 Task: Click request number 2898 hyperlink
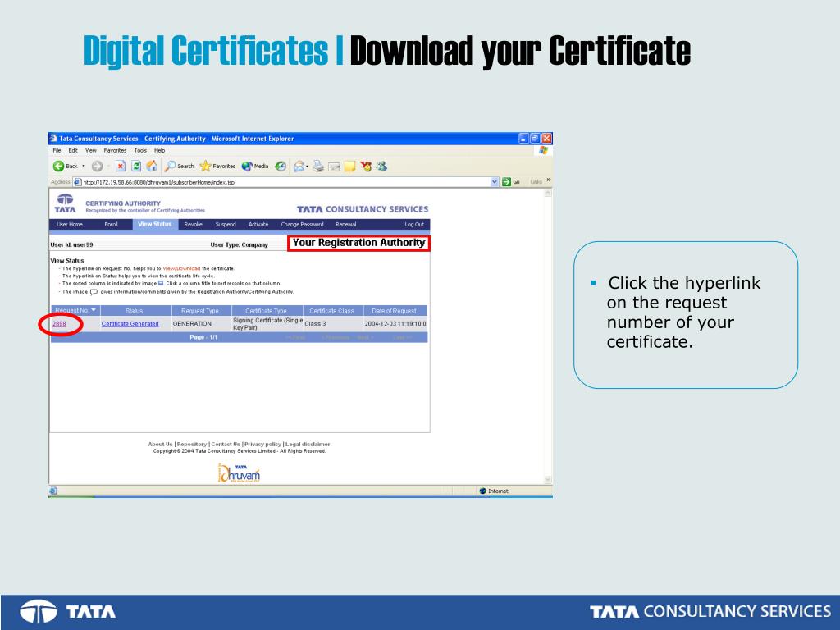[59, 323]
